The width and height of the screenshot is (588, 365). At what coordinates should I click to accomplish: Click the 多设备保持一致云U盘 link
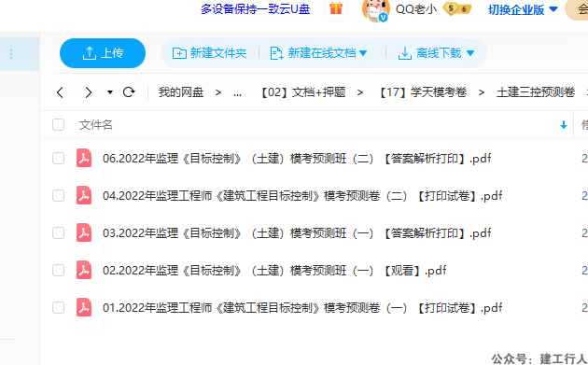click(x=255, y=9)
